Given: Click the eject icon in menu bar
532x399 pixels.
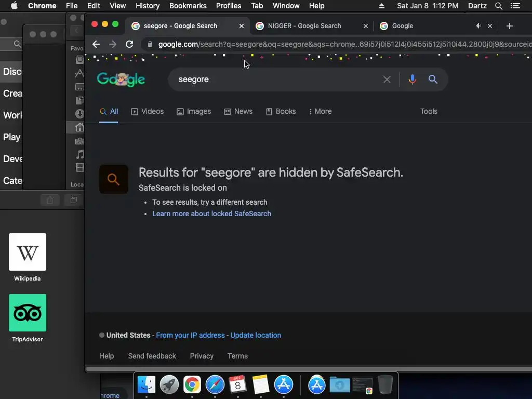Looking at the screenshot, I should (x=381, y=6).
